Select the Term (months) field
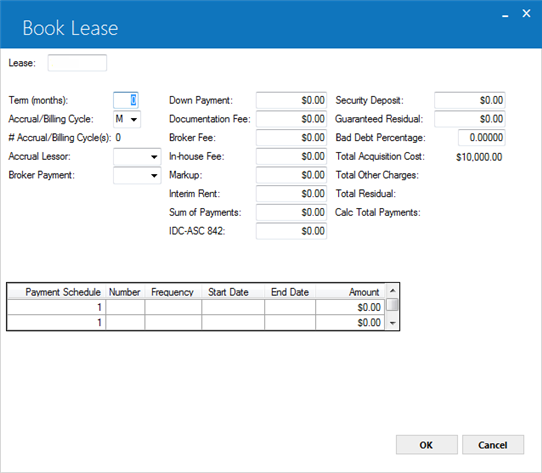Screen dimensions: 542x473 click(126, 101)
